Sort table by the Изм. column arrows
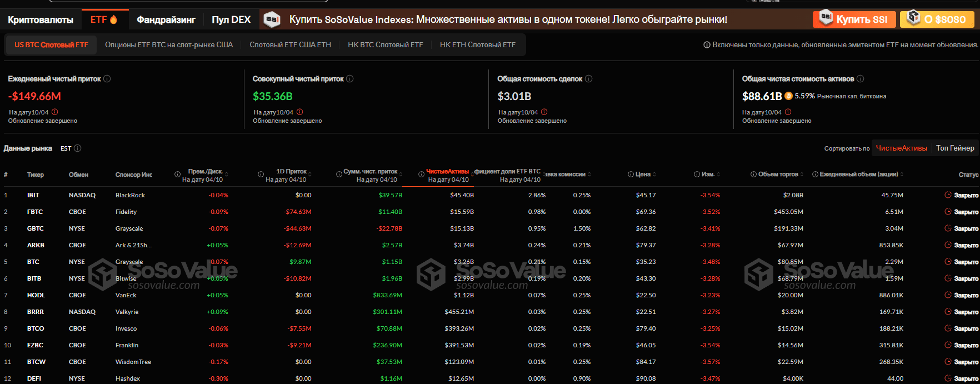This screenshot has height=384, width=980. point(719,174)
